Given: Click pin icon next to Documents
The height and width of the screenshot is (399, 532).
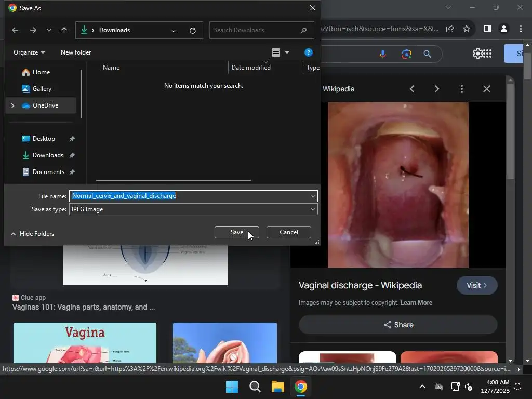Looking at the screenshot, I should click(72, 172).
